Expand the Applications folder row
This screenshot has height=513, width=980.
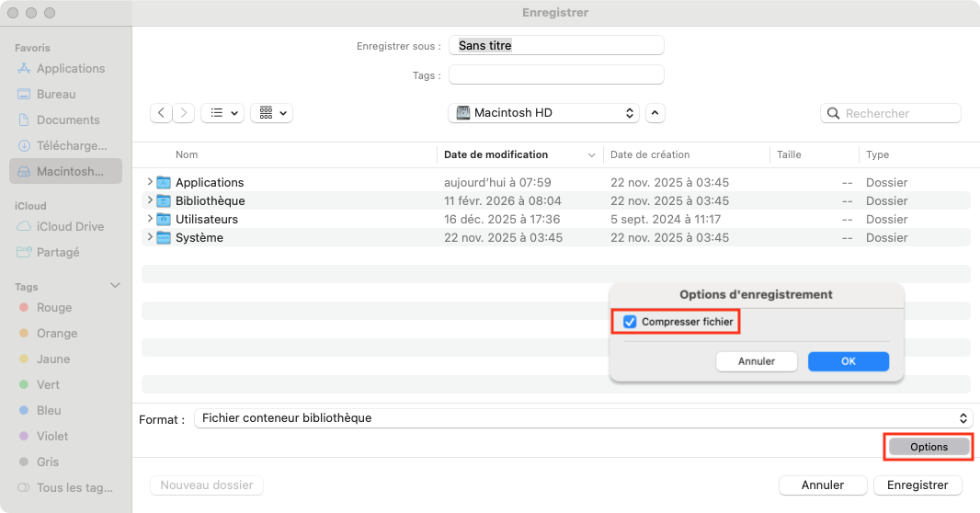click(149, 182)
